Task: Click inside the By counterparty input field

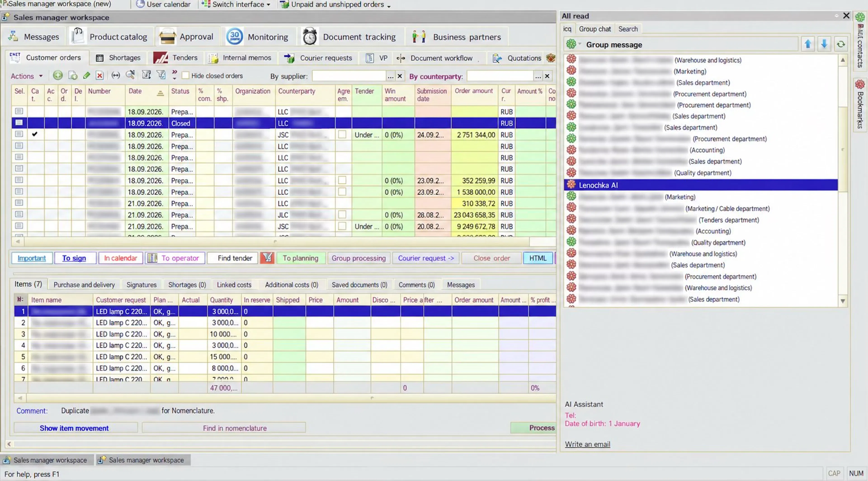Action: point(500,76)
